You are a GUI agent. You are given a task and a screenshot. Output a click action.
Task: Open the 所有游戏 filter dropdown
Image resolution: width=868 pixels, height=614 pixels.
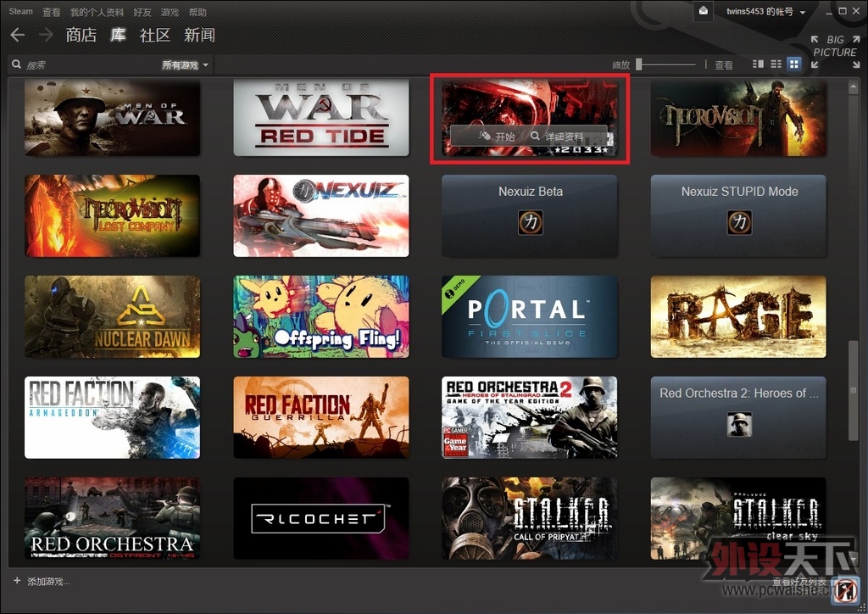[185, 64]
